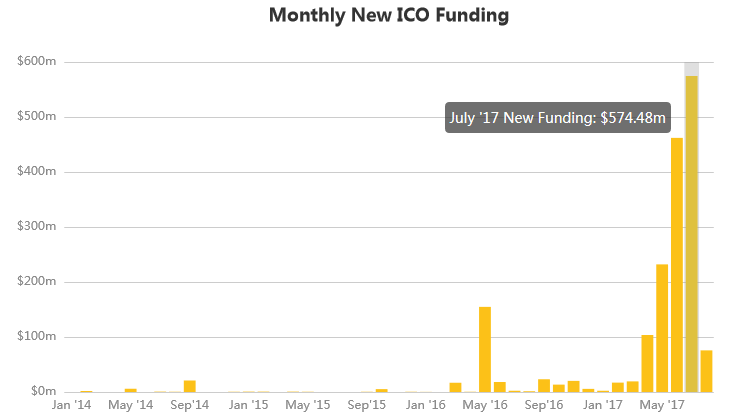The image size is (732, 418).
Task: Select the March '16 funding bar
Action: [x=456, y=387]
